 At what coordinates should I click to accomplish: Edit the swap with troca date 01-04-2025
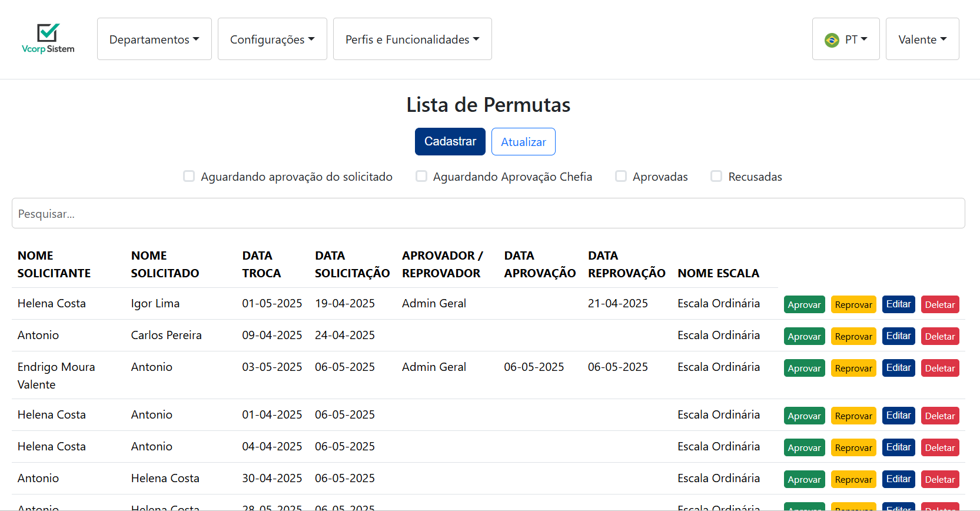click(x=899, y=416)
